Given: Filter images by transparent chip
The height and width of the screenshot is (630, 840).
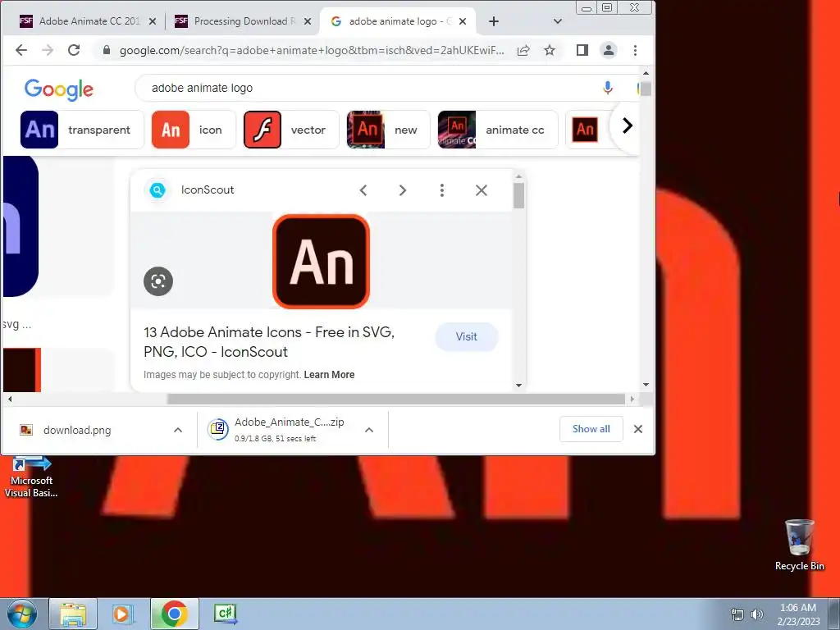Looking at the screenshot, I should [x=82, y=130].
